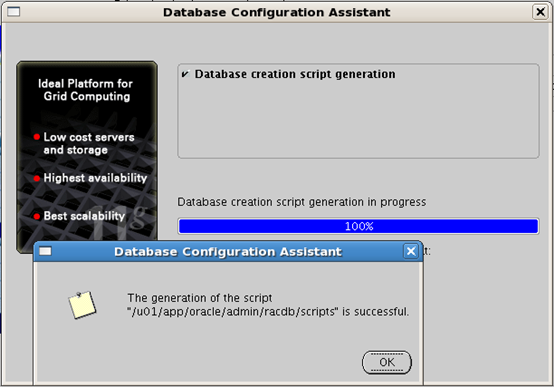
Task: Click 'Ideal Platform for Grid Computing' banner heading
Action: (x=86, y=90)
